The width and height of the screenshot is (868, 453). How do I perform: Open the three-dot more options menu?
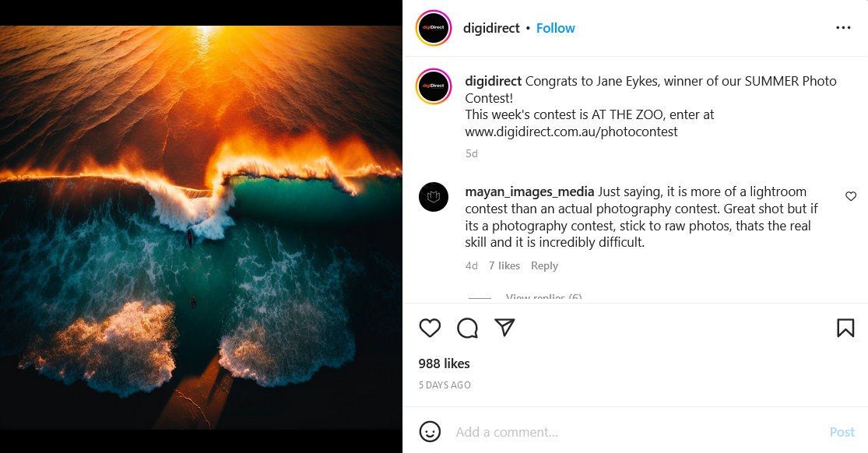click(x=843, y=28)
